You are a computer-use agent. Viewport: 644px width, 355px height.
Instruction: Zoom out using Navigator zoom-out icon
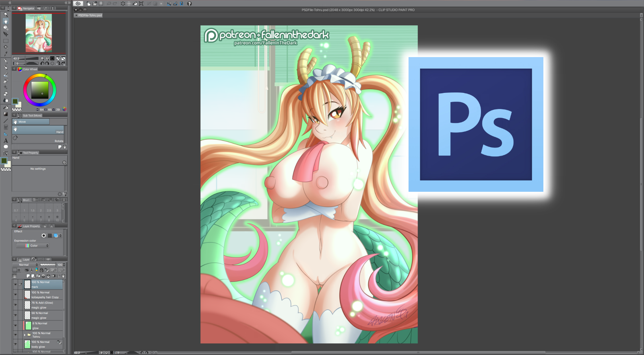[42, 58]
